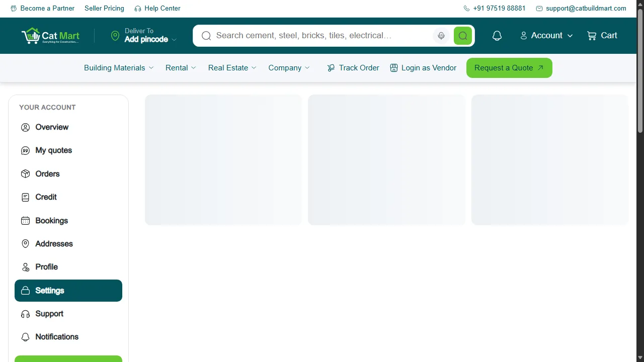The width and height of the screenshot is (644, 362).
Task: Click the Settings lock icon
Action: click(x=26, y=291)
